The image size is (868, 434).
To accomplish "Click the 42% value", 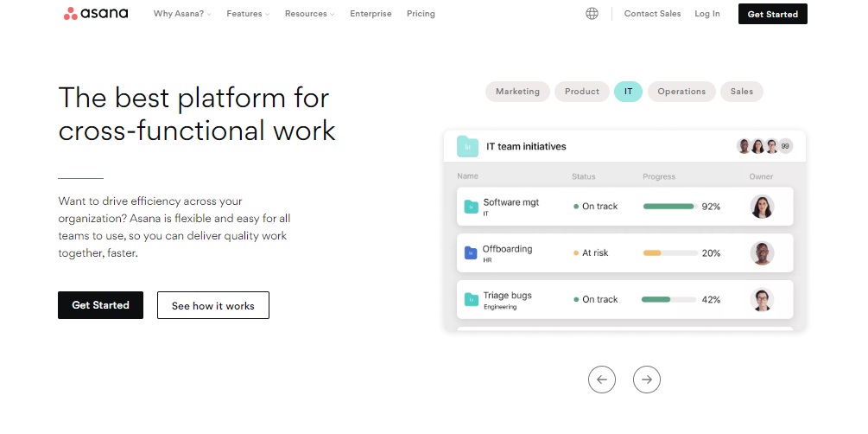I will 711,300.
